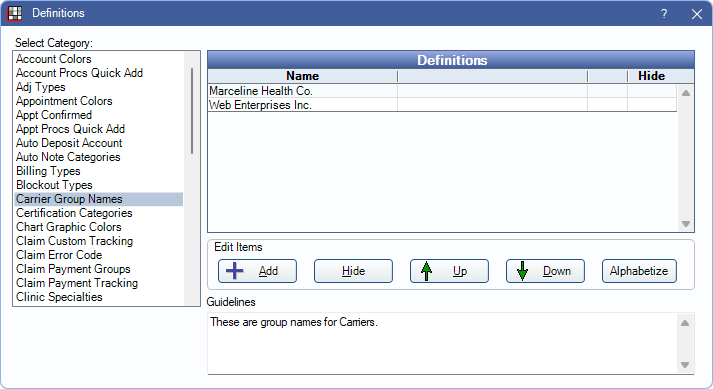This screenshot has width=713, height=389.
Task: Click the Definitions grid scroll up arrow
Action: [686, 93]
